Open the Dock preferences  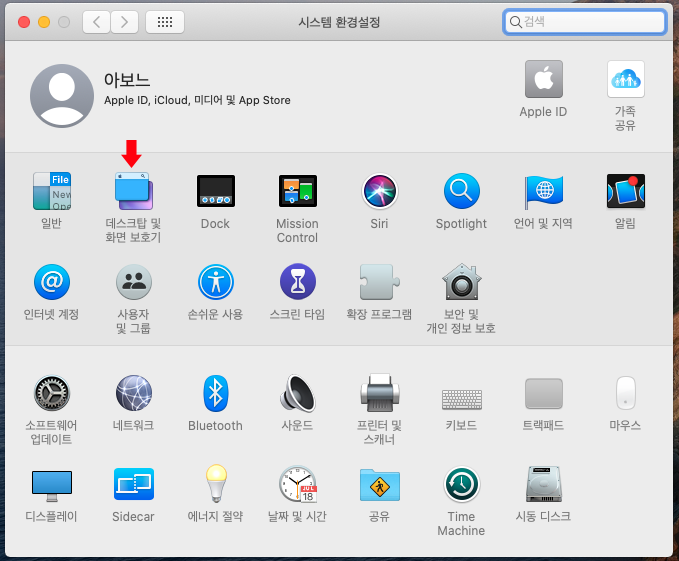216,191
